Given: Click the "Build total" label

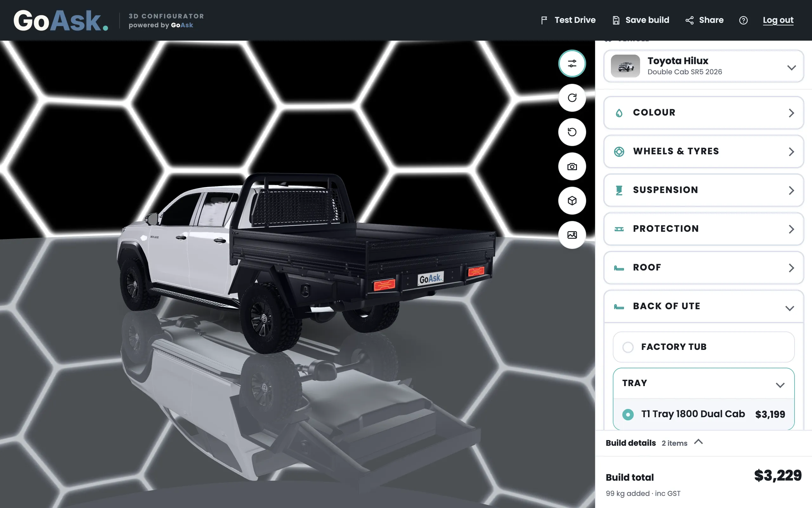Looking at the screenshot, I should 630,478.
